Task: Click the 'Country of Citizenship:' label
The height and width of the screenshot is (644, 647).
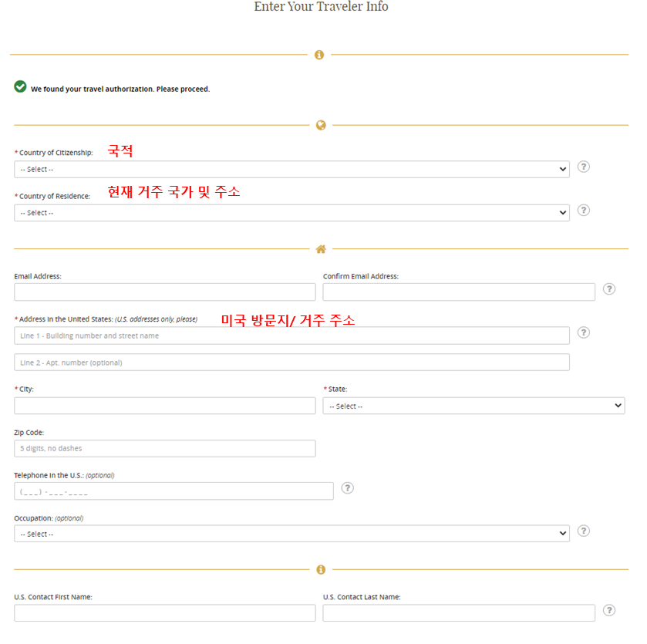Action: click(x=56, y=153)
